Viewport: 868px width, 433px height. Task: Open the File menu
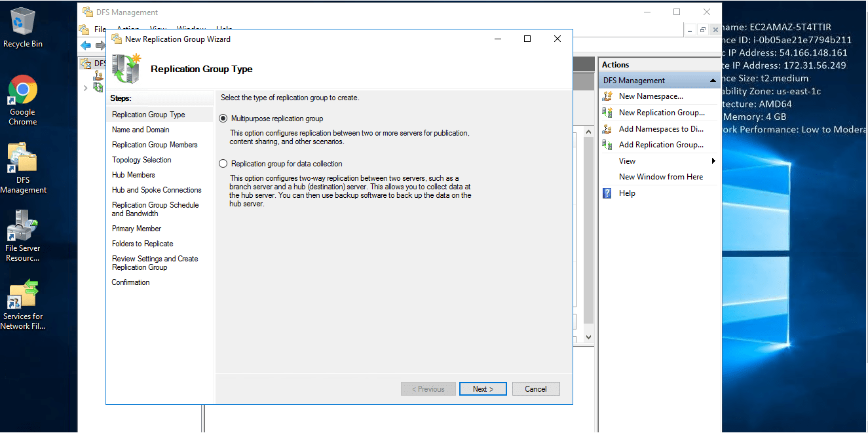pyautogui.click(x=100, y=29)
